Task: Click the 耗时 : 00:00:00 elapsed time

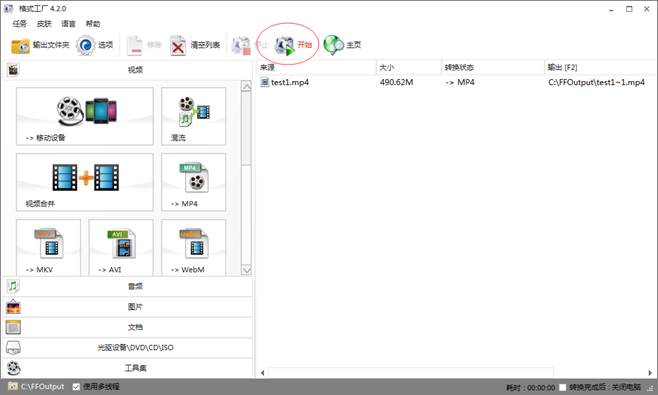Action: click(530, 387)
